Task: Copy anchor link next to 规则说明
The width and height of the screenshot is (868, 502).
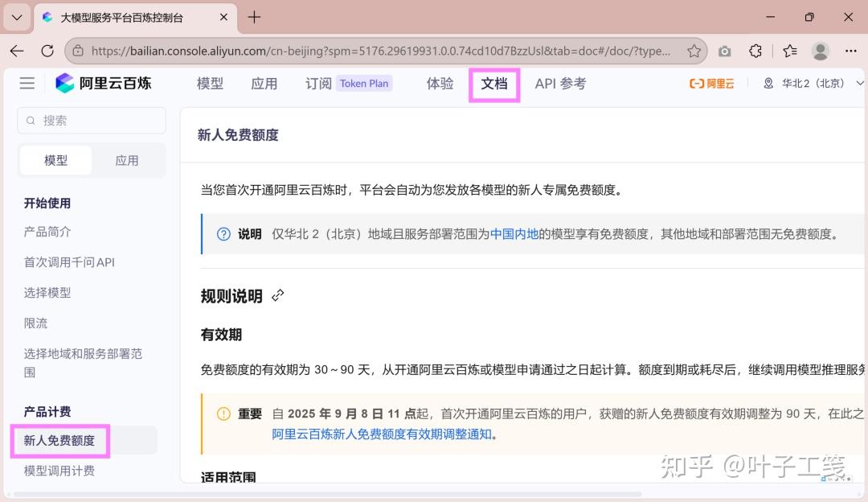Action: [278, 296]
